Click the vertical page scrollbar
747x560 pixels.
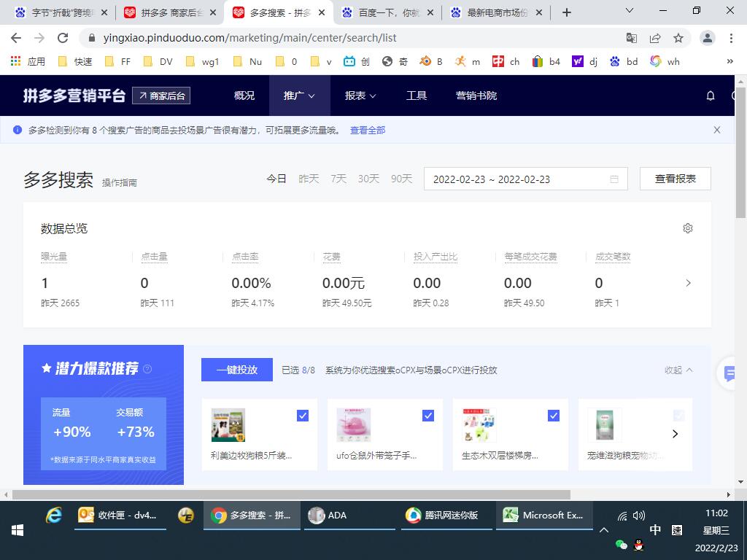coord(741,152)
